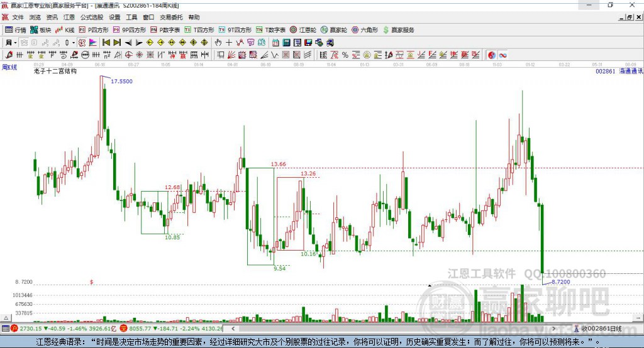
Task: Open the calendar icon in toolbar
Action: [275, 43]
